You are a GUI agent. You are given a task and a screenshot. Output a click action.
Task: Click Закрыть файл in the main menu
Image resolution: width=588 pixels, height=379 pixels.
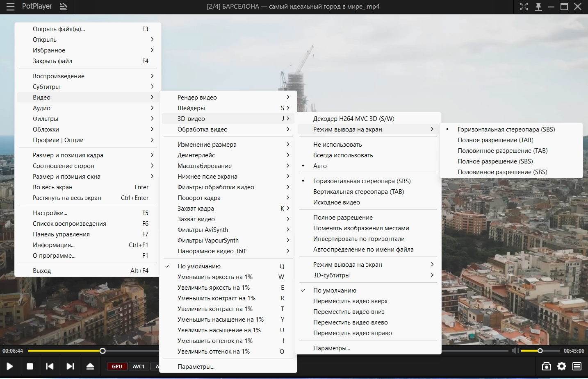(88, 61)
